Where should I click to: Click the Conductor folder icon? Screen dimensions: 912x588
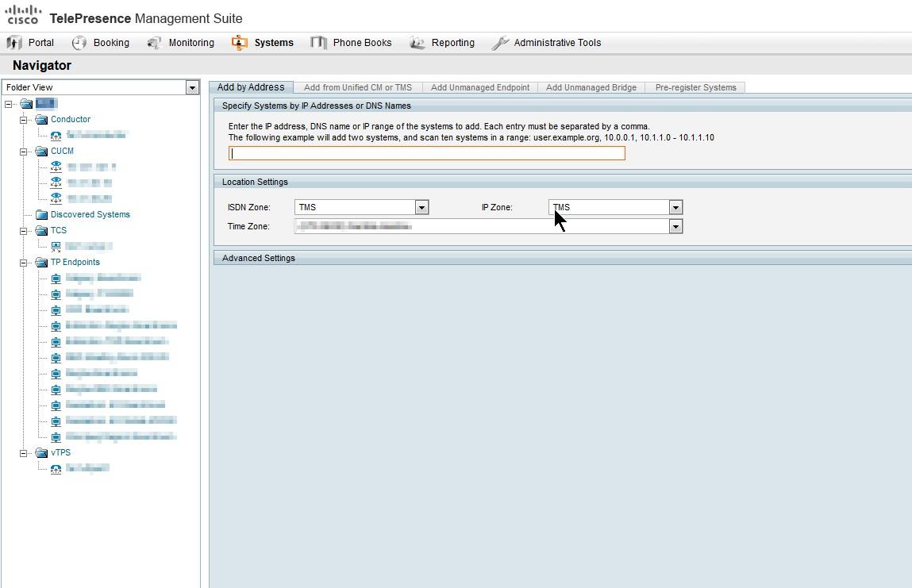[x=41, y=119]
